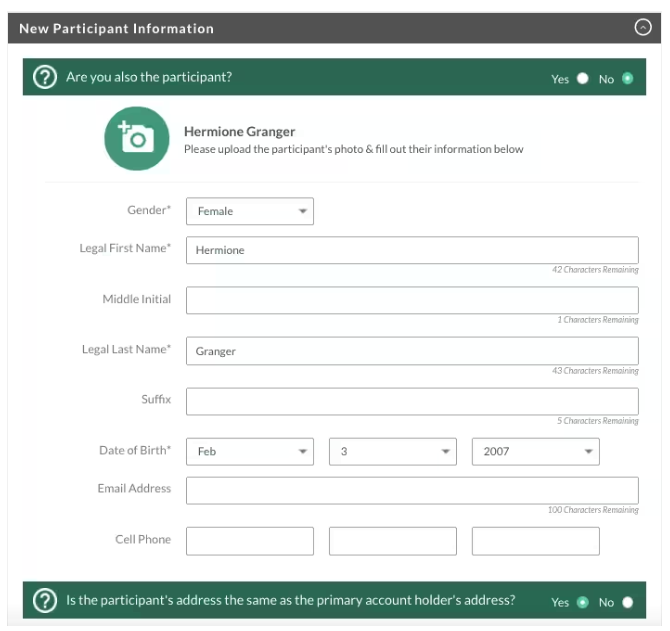670x631 pixels.
Task: Click the last Cell Phone box
Action: pyautogui.click(x=535, y=541)
